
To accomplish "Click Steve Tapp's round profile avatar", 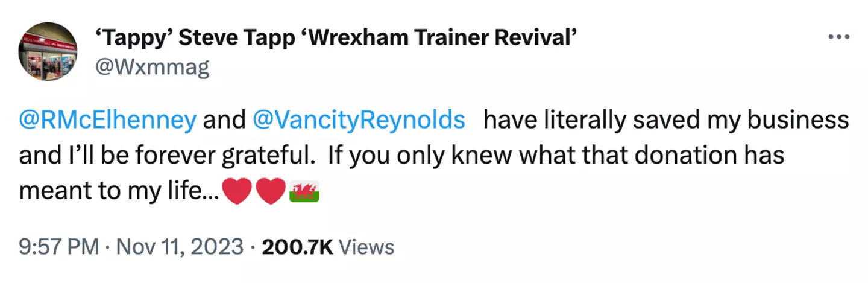I will (x=48, y=52).
